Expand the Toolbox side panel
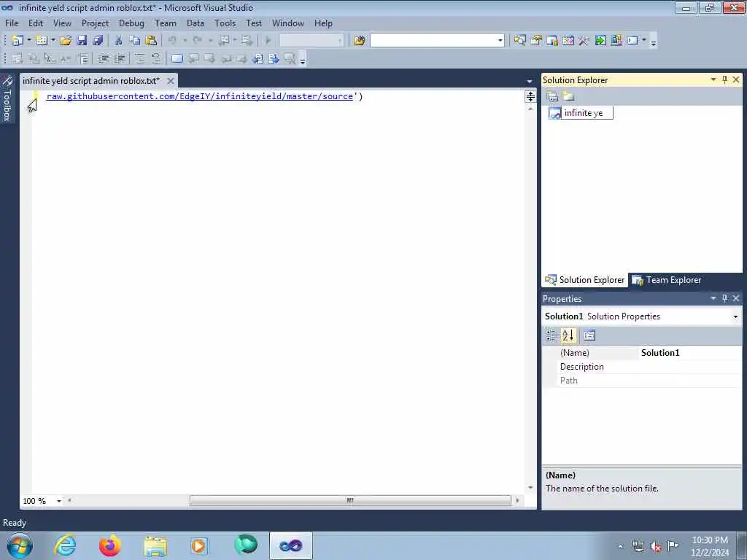Viewport: 747px width, 560px height. pyautogui.click(x=7, y=98)
